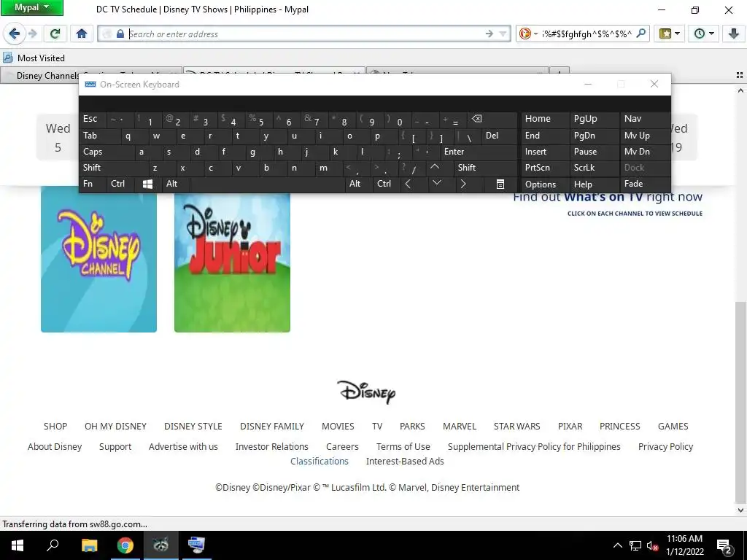Open the Windows Start menu

click(18, 545)
